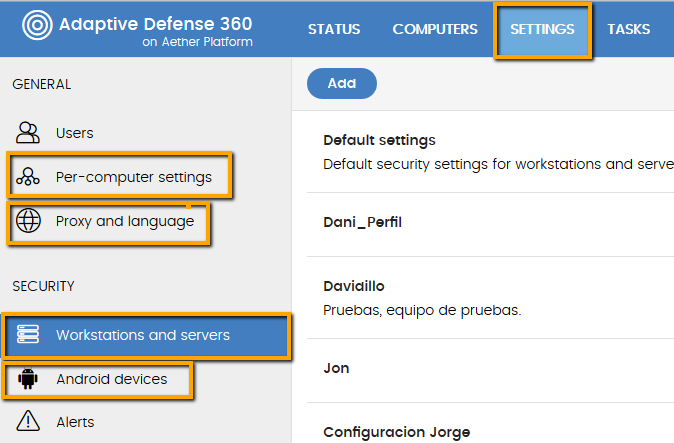
Task: Open Android devices settings label
Action: tap(112, 379)
